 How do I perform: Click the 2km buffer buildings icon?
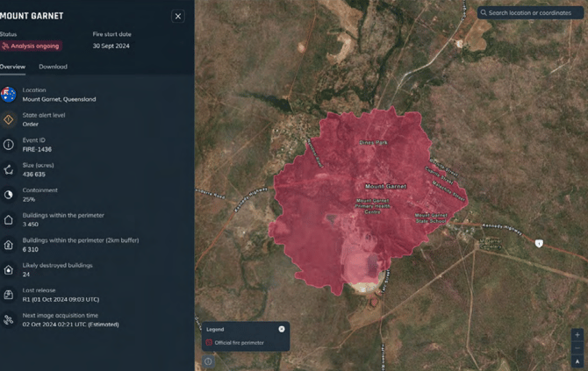pyautogui.click(x=8, y=245)
